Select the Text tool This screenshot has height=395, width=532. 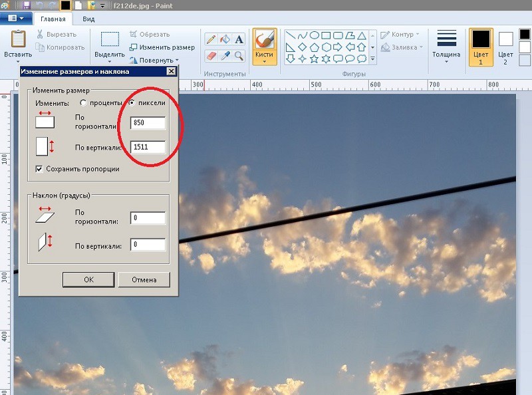pyautogui.click(x=239, y=40)
